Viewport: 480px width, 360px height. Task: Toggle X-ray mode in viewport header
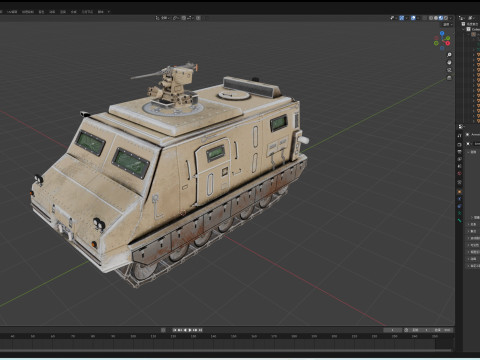click(425, 18)
